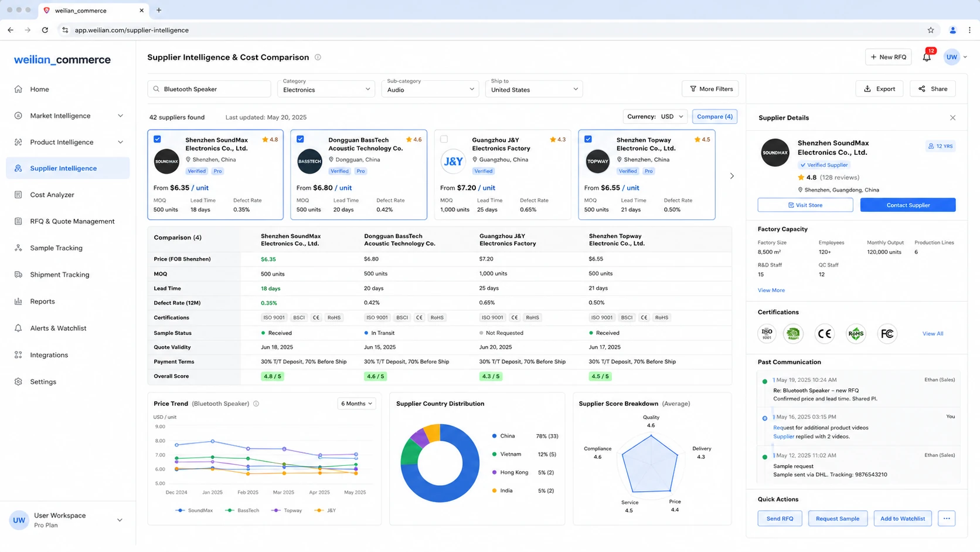This screenshot has width=980, height=552.
Task: Click the Export button
Action: click(879, 89)
